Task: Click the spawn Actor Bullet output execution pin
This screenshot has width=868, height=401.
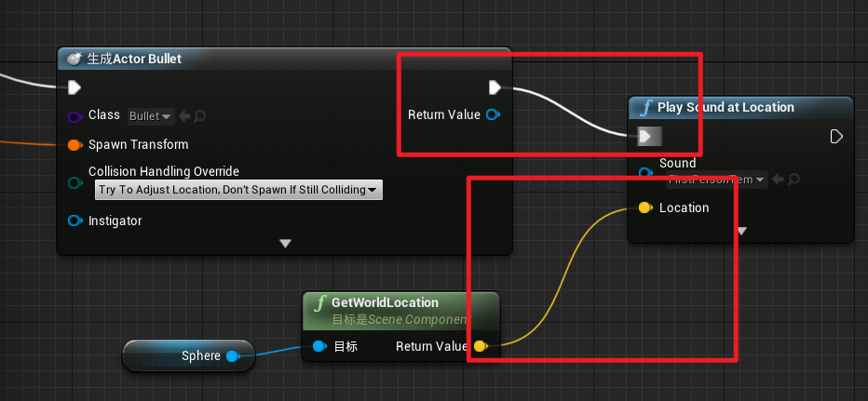Action: [x=495, y=87]
